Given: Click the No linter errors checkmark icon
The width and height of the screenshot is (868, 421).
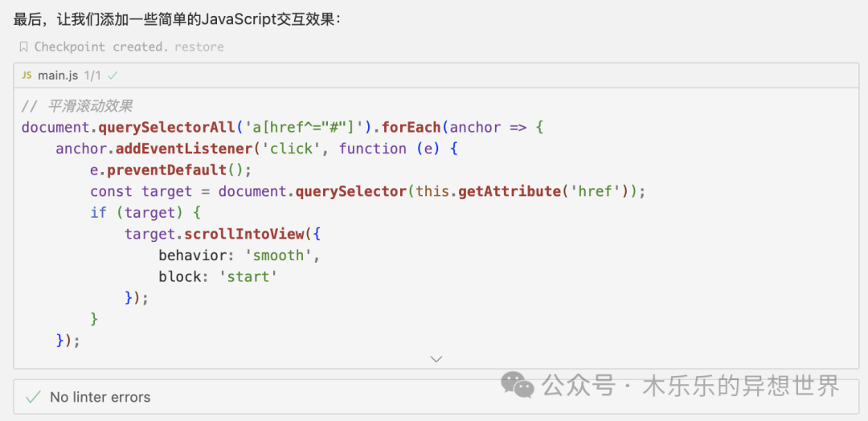Looking at the screenshot, I should click(x=33, y=397).
